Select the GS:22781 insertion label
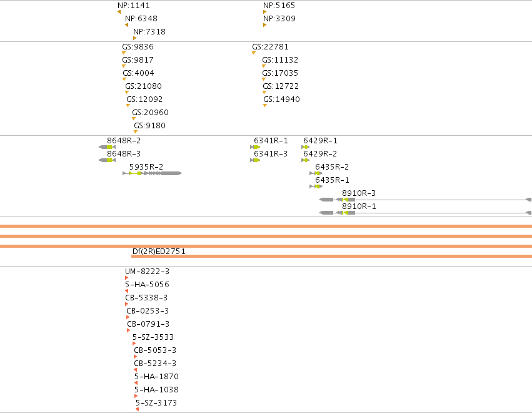The image size is (532, 413). pos(271,47)
